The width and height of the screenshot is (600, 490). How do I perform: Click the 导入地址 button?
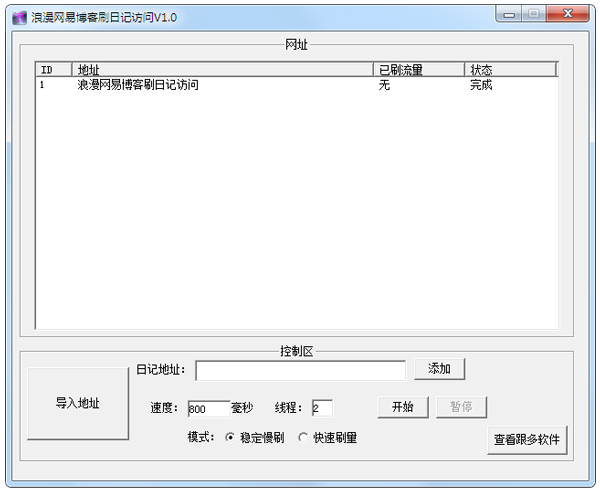[78, 403]
